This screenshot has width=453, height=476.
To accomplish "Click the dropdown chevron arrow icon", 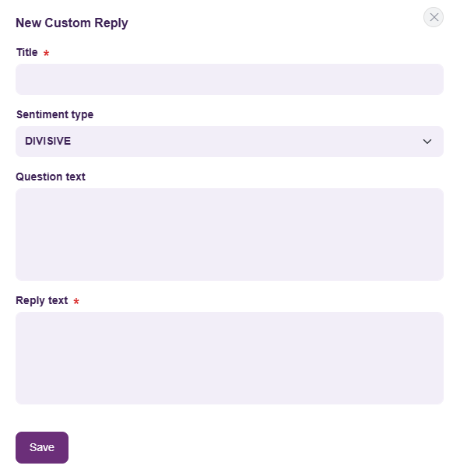I will click(427, 142).
